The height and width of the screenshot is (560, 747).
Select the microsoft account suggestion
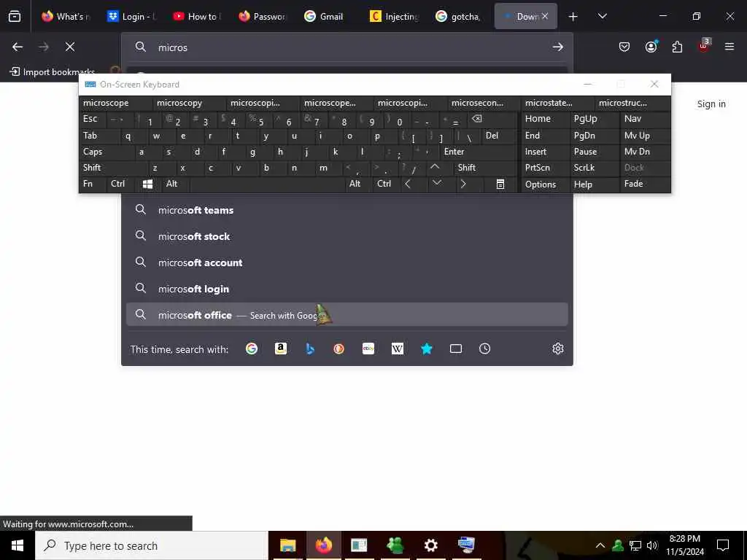coord(347,262)
